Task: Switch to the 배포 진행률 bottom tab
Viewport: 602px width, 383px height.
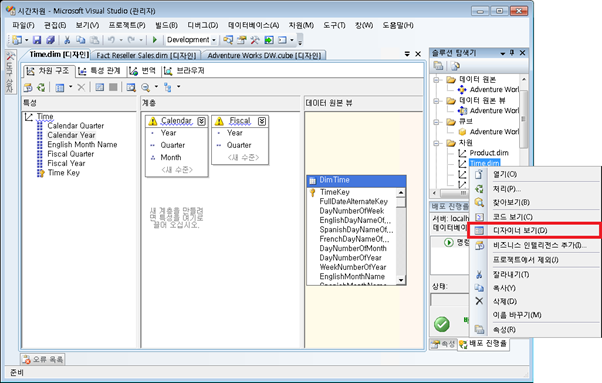Action: (x=483, y=344)
